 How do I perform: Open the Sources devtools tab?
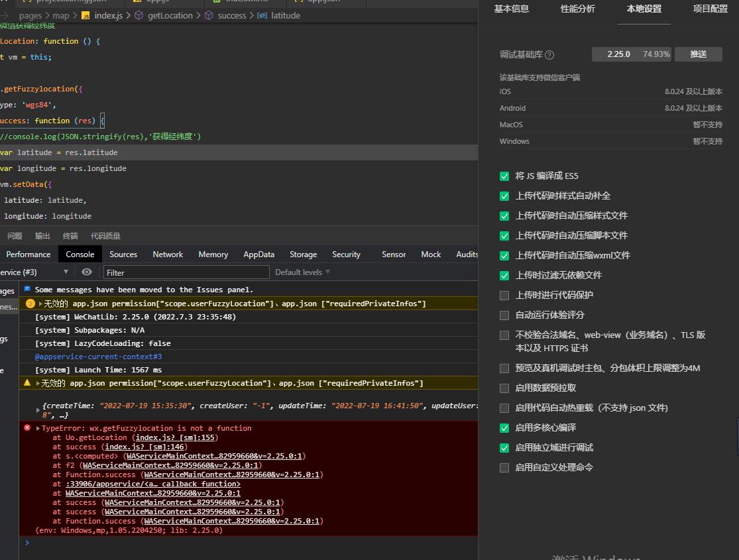[x=123, y=254]
